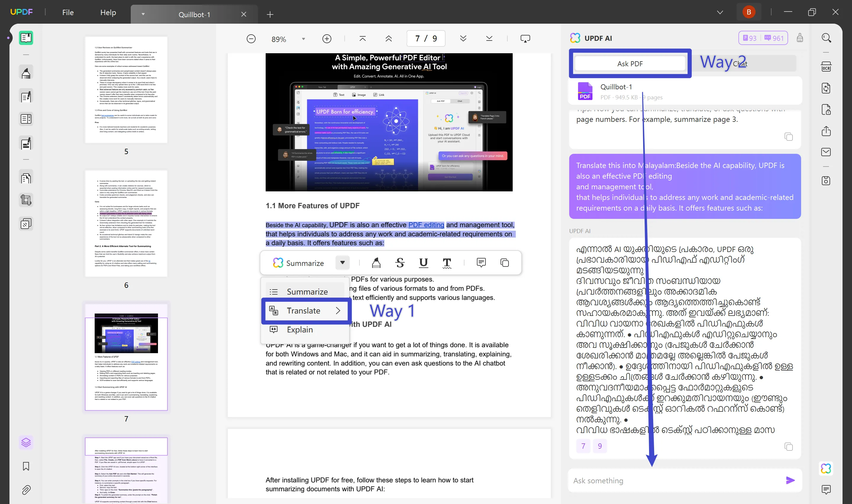Zoom out with the minus icon
The width and height of the screenshot is (852, 504).
pos(251,39)
